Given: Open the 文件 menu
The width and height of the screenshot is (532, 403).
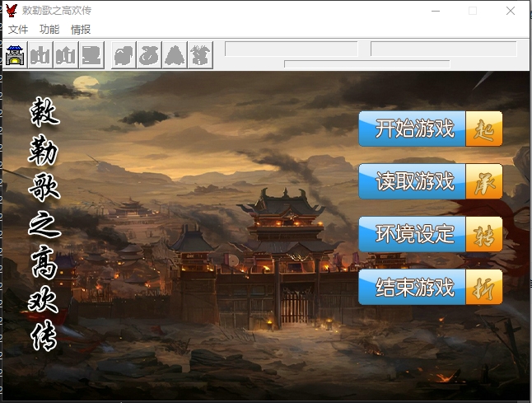Looking at the screenshot, I should 18,29.
